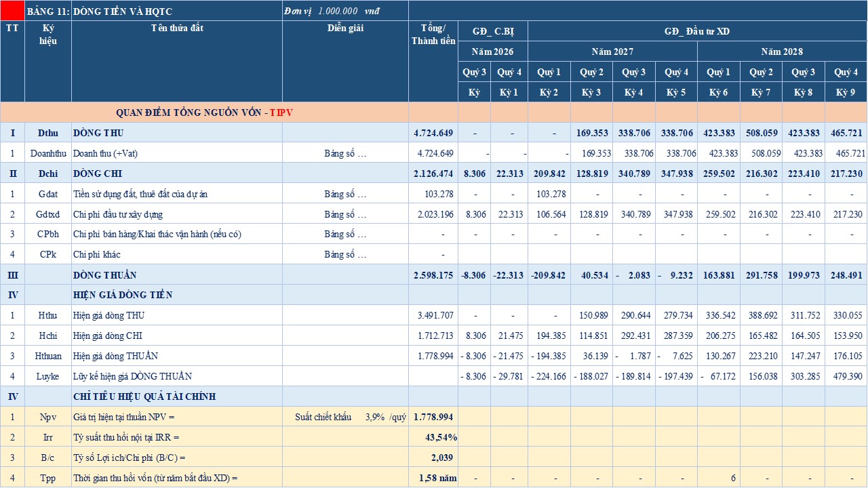Viewport: 868px width, 488px height.
Task: Click the BẢNG 11 title cell
Action: [47, 10]
